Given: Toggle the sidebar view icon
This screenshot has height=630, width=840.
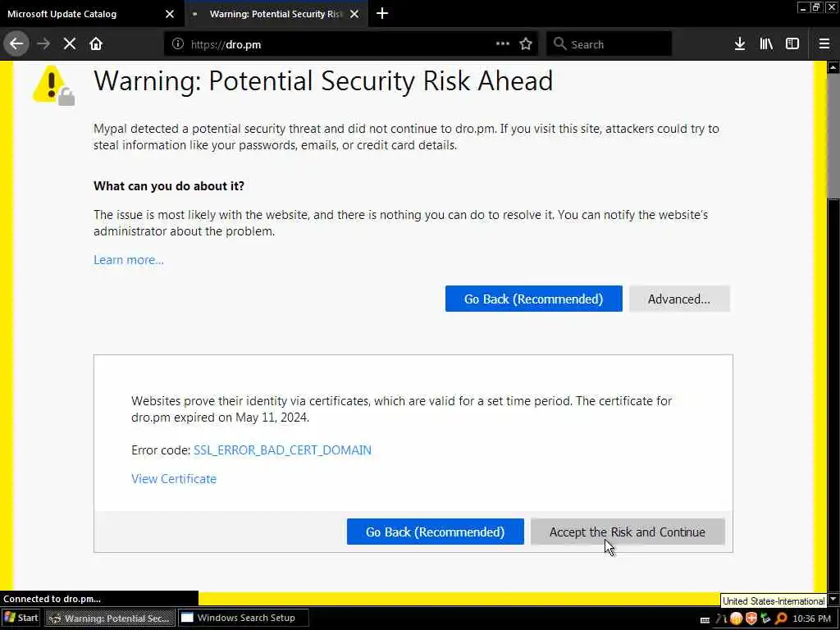Looking at the screenshot, I should [792, 44].
